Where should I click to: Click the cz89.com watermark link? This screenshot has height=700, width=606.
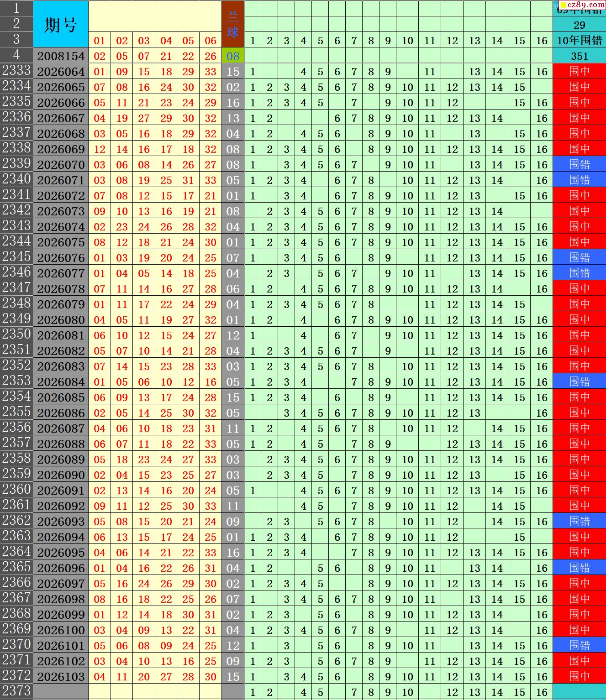[583, 5]
